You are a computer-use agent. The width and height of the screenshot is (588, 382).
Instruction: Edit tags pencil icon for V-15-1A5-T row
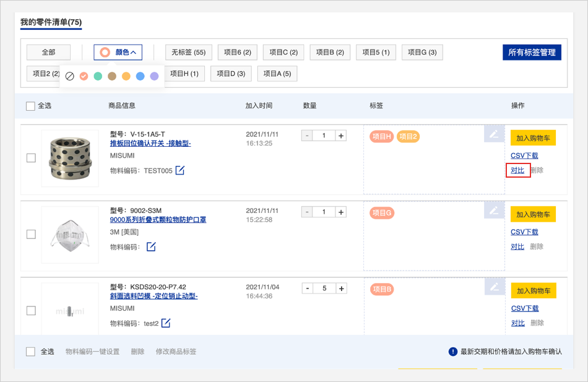tap(493, 134)
